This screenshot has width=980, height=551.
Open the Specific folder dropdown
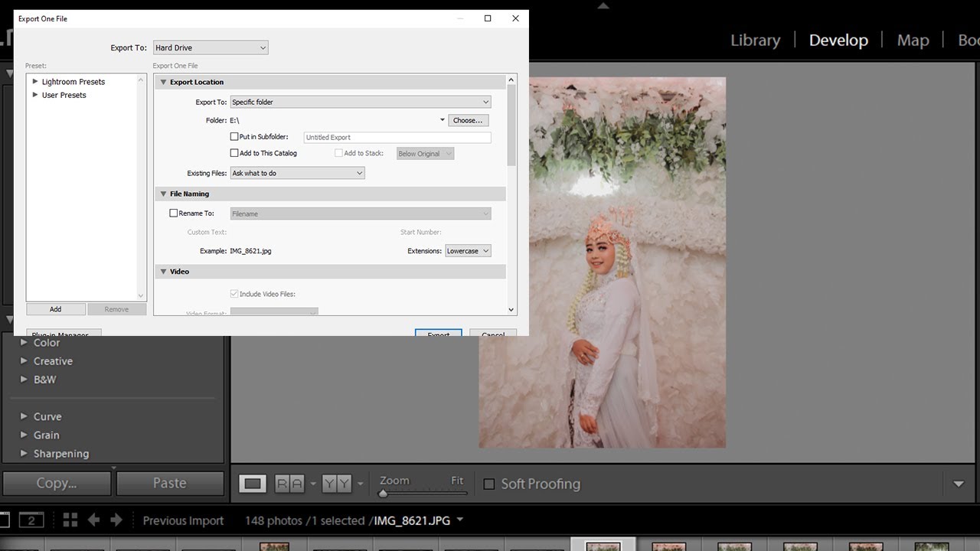point(361,102)
